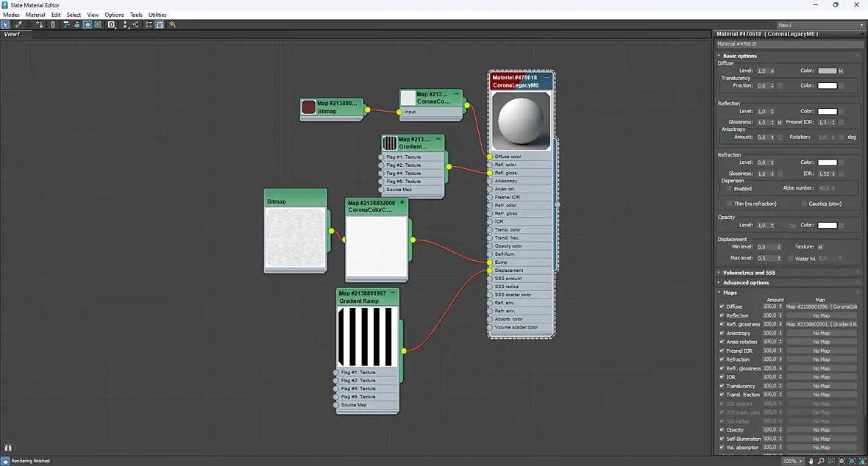Pick material from object eyedropper
868x466 pixels.
[x=18, y=24]
